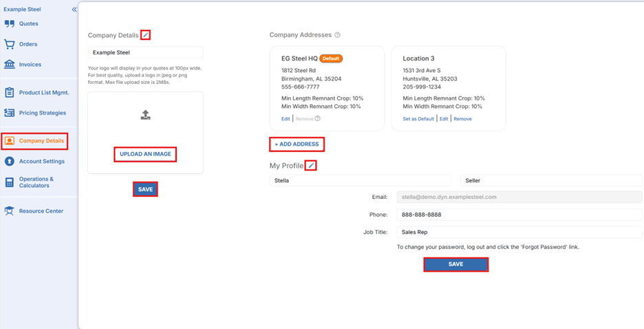The width and height of the screenshot is (644, 329).
Task: Click Upload an Image button
Action: (x=145, y=154)
